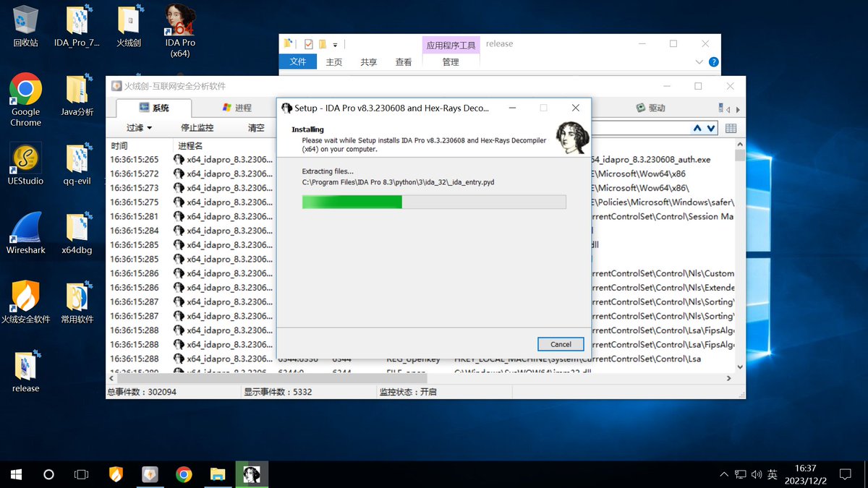
Task: Click 清空 to clear events
Action: 256,128
